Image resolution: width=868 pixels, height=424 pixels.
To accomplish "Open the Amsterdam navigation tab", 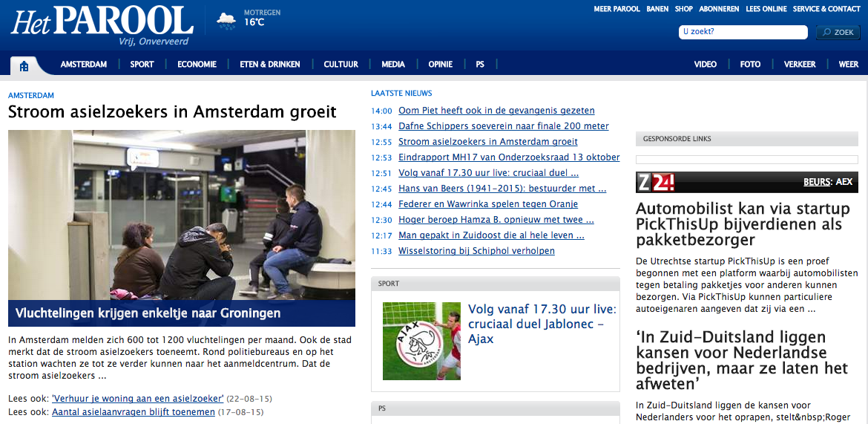I will tap(84, 65).
